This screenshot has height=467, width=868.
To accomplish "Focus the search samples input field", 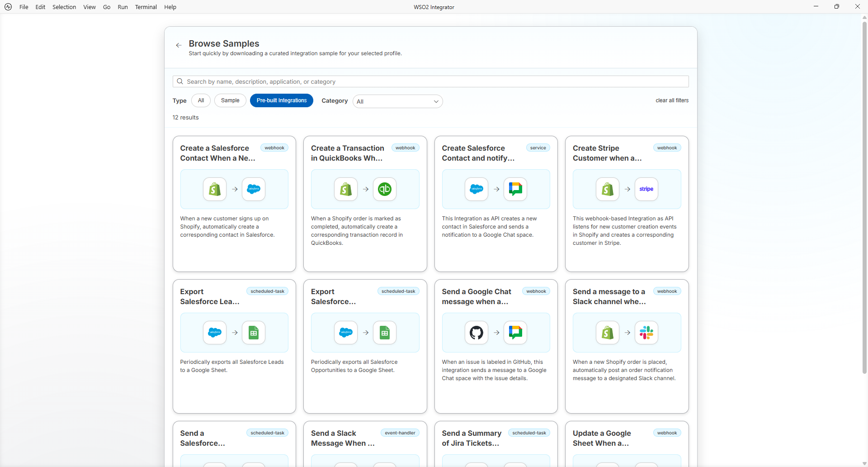I will click(x=430, y=81).
